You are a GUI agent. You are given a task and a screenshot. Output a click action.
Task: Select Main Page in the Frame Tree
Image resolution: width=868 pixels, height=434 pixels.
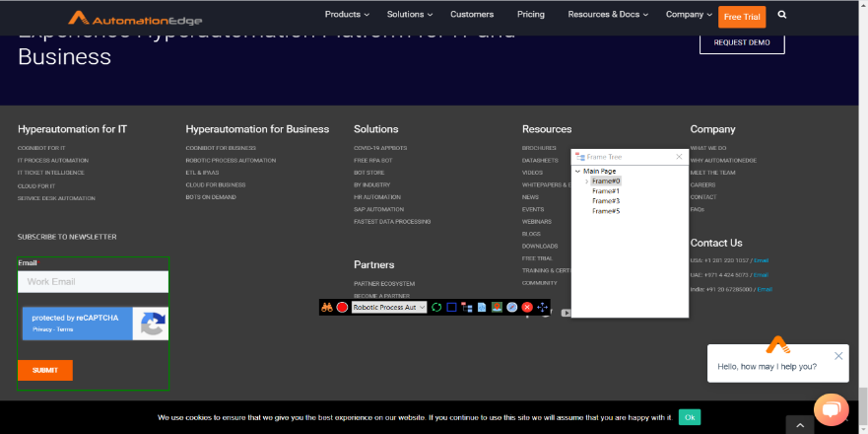599,172
